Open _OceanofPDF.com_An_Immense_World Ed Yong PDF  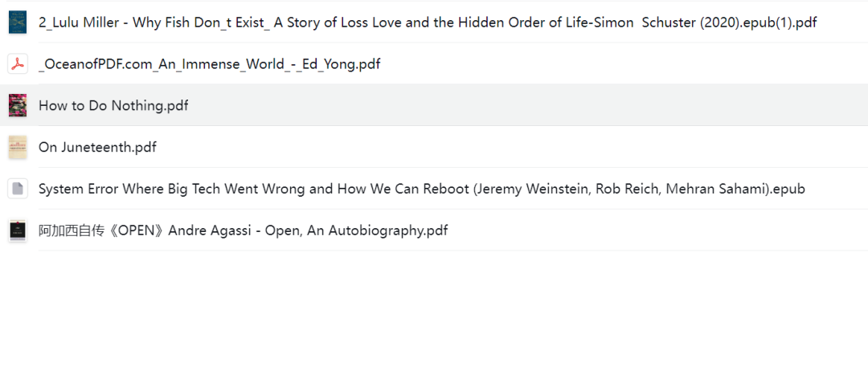pos(209,64)
